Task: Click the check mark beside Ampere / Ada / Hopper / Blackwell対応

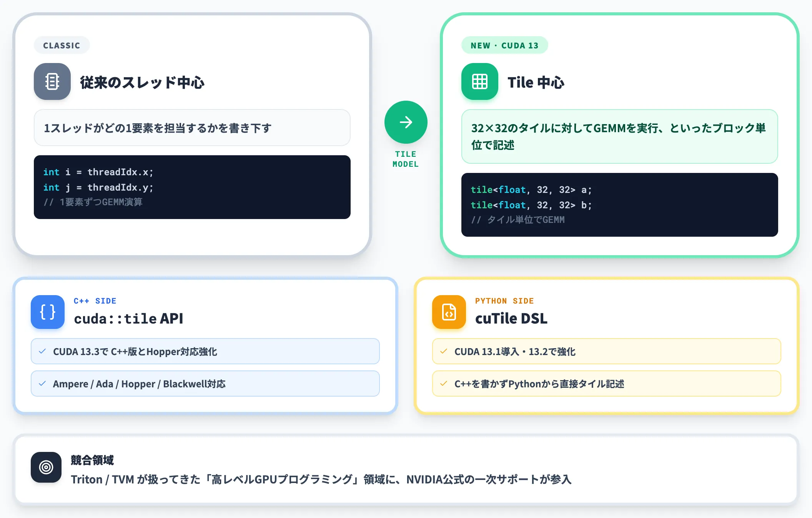Action: click(43, 384)
